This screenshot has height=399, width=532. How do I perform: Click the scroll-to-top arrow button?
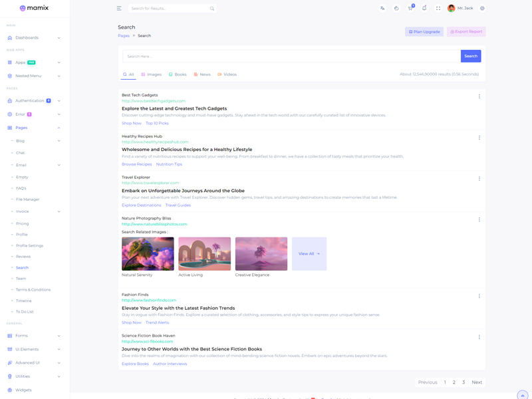[523, 395]
